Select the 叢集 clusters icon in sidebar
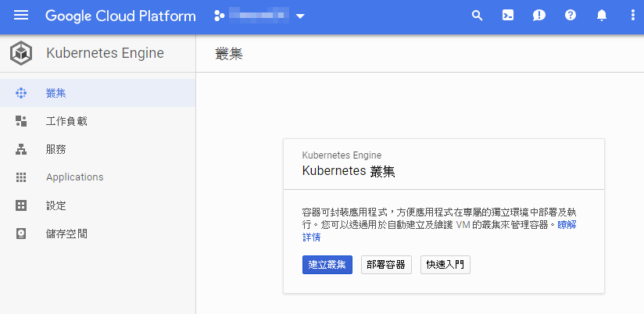 [21, 93]
